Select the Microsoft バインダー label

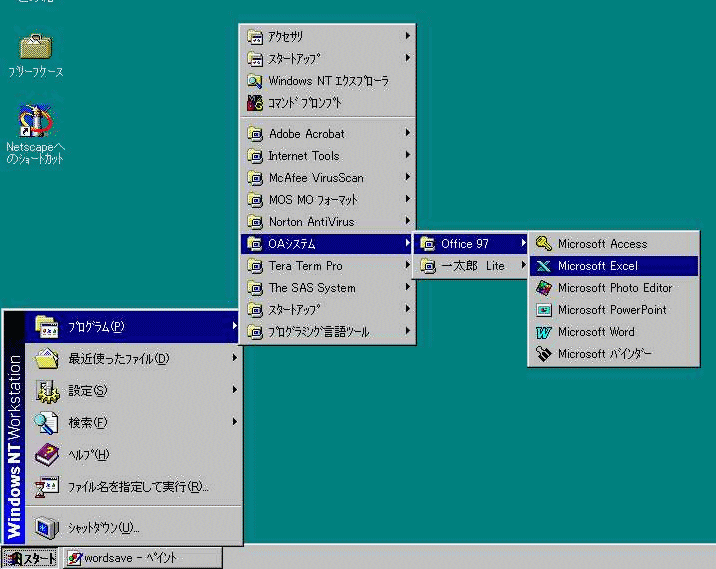pos(605,354)
